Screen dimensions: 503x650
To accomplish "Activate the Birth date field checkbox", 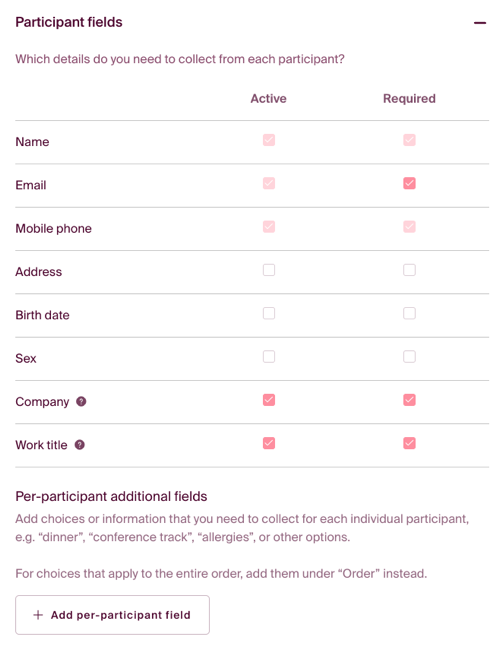I will click(269, 313).
